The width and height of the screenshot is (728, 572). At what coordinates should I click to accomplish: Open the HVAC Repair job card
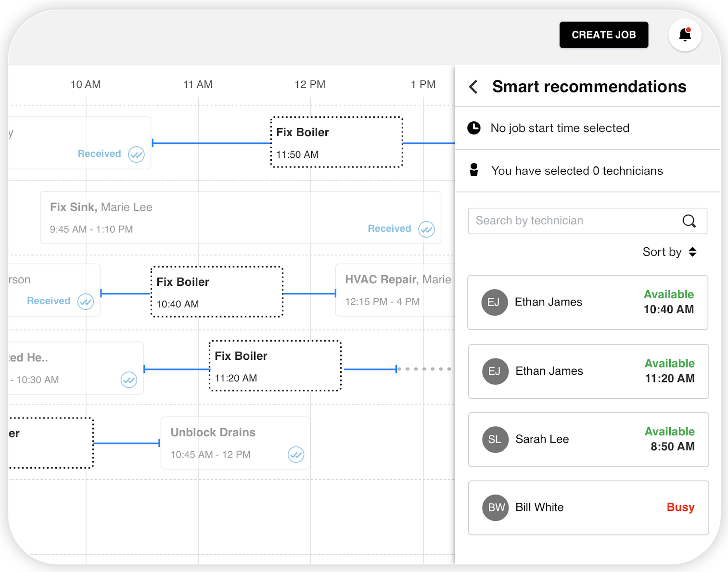[x=395, y=290]
